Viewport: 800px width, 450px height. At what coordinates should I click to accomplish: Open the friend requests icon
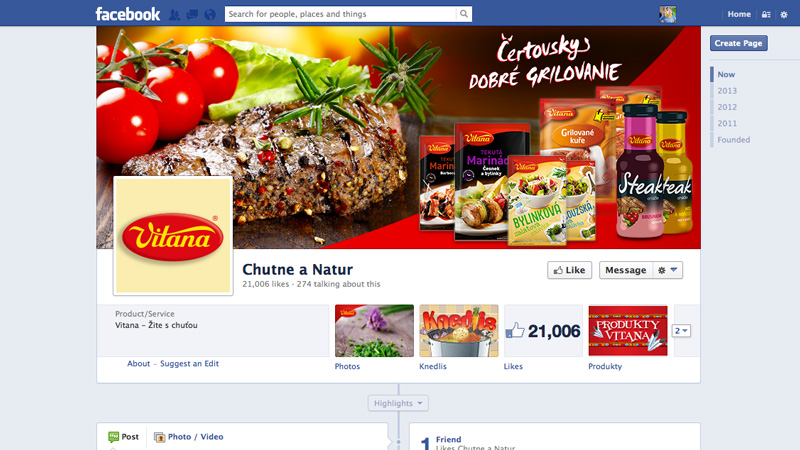coord(174,14)
